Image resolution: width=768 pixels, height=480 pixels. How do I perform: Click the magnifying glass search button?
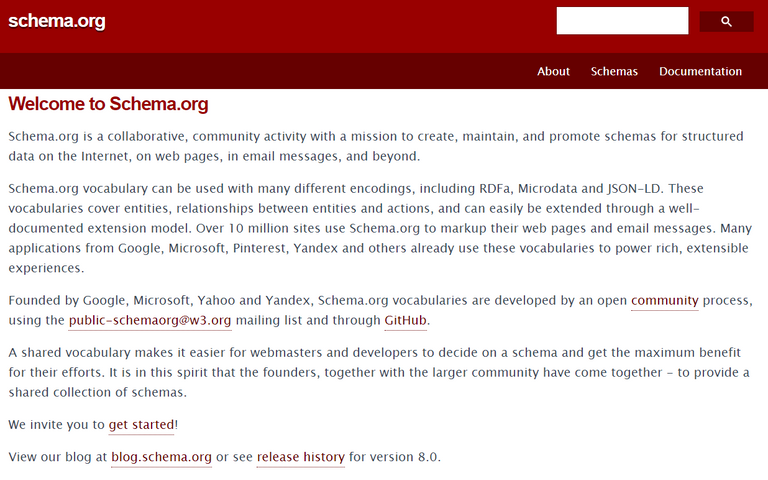pos(726,22)
